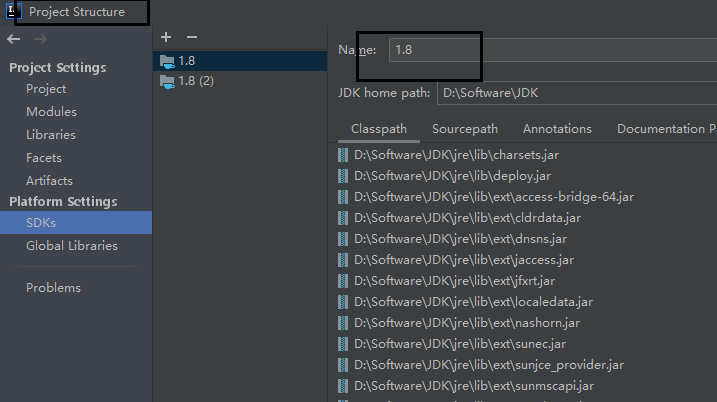Select SDKs under Platform Settings

(x=76, y=223)
